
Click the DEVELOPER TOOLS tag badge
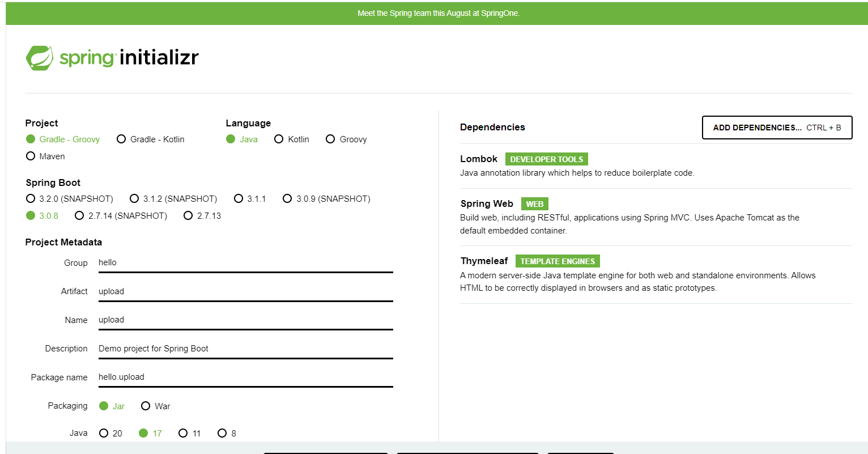547,159
